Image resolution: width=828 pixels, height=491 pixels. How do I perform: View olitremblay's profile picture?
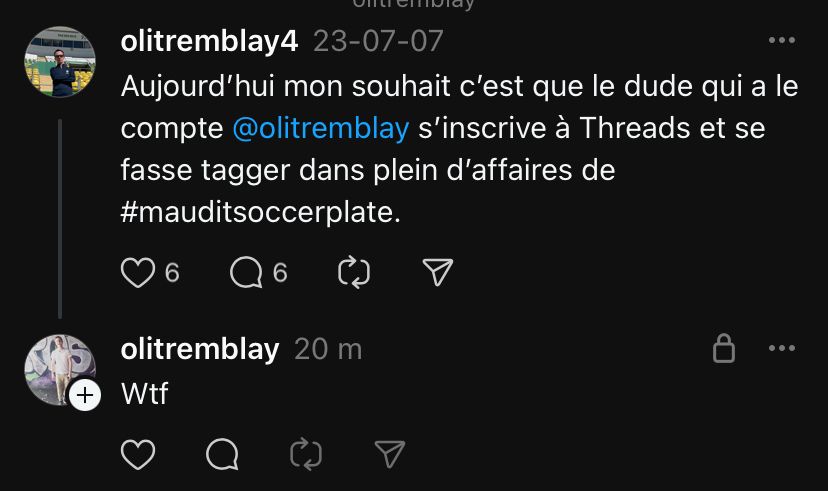click(60, 370)
